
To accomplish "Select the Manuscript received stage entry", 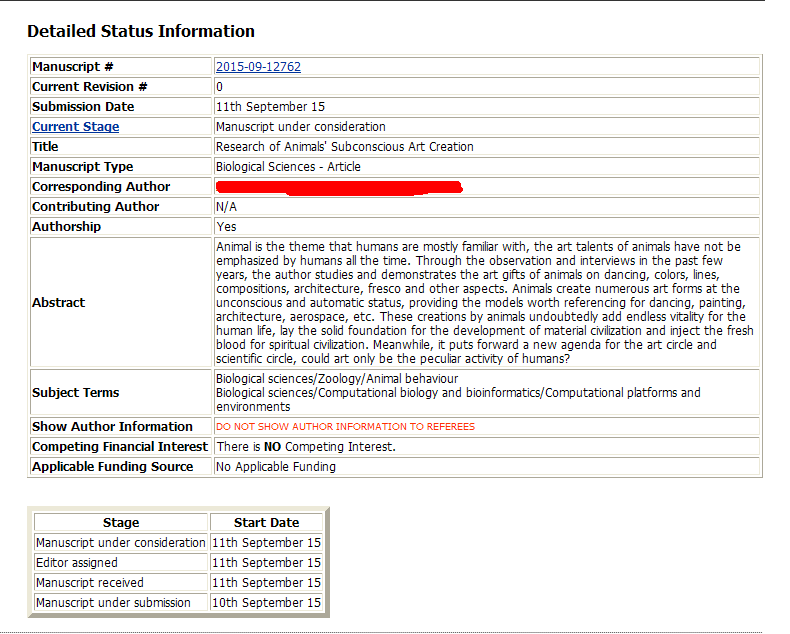I will (90, 583).
